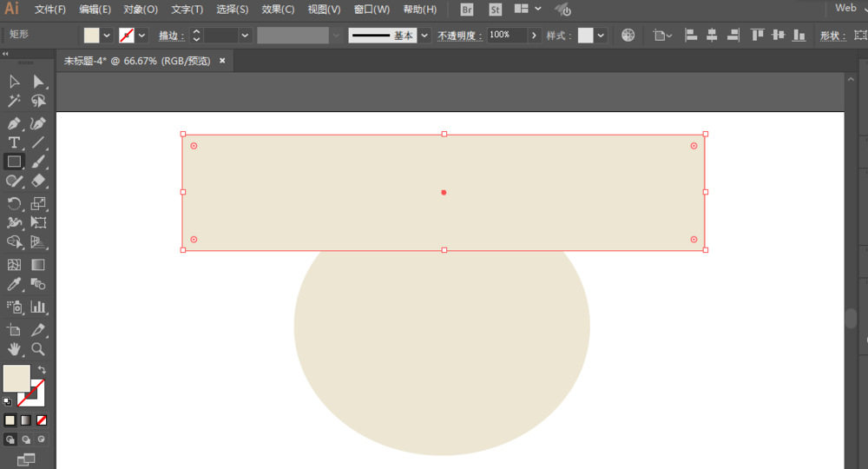The width and height of the screenshot is (868, 469).
Task: Select the Curvature tool
Action: [38, 123]
